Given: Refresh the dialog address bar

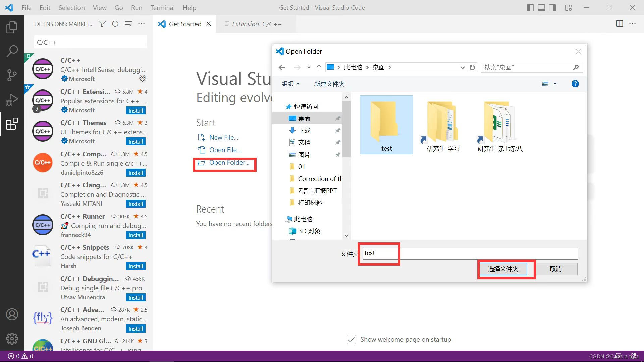Looking at the screenshot, I should (472, 67).
